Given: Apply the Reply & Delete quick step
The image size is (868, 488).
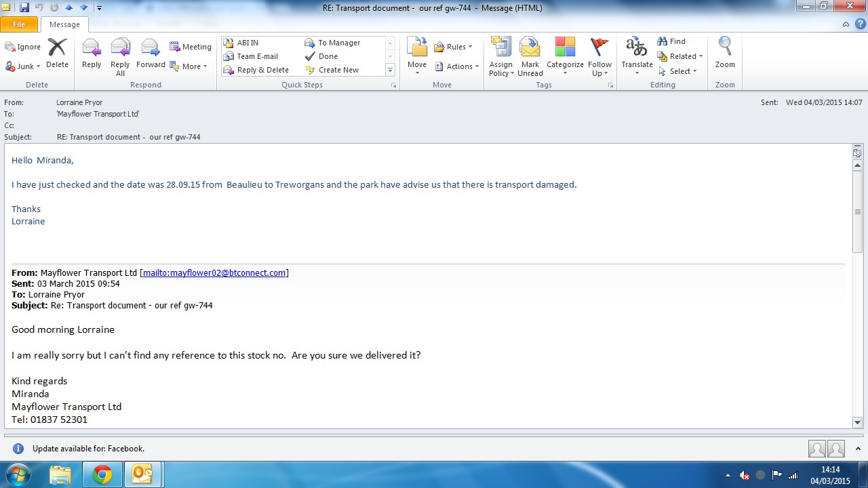Looking at the screenshot, I should (262, 70).
